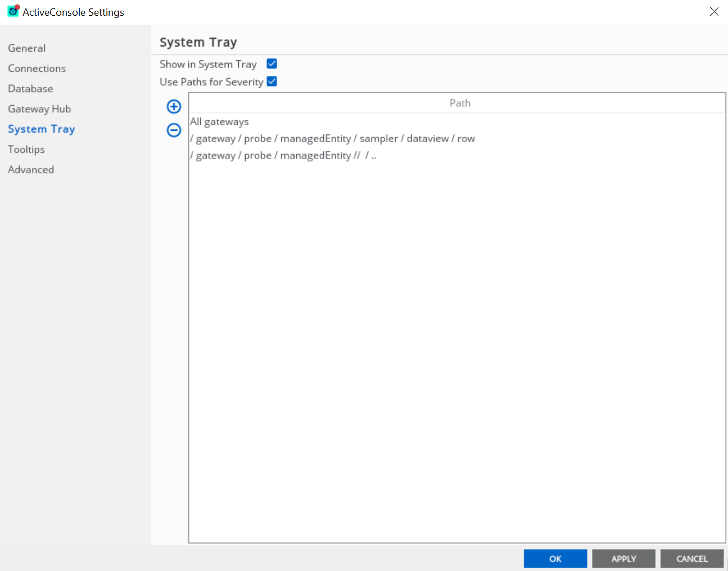Switch to the Database settings
Viewport: 728px width, 571px height.
pyautogui.click(x=30, y=89)
